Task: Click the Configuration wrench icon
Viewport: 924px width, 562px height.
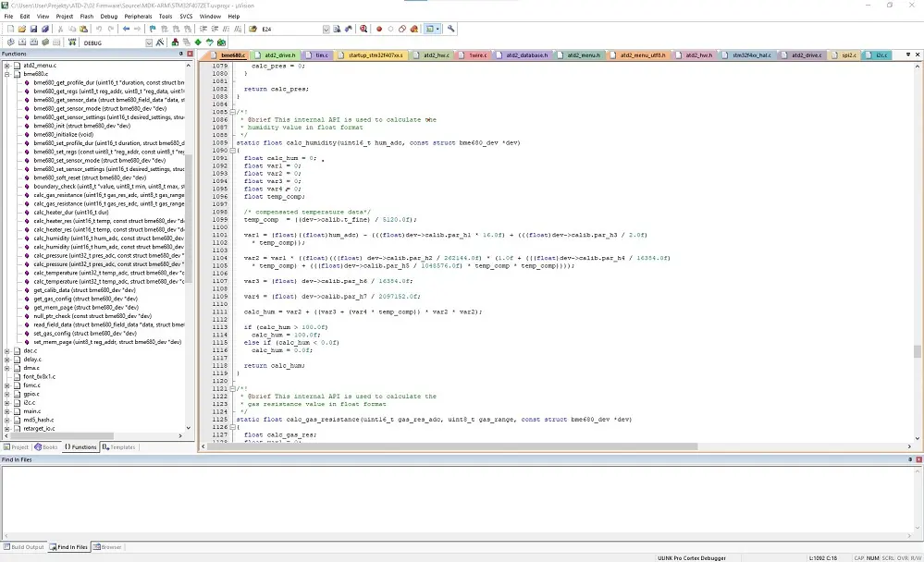Action: (x=451, y=29)
